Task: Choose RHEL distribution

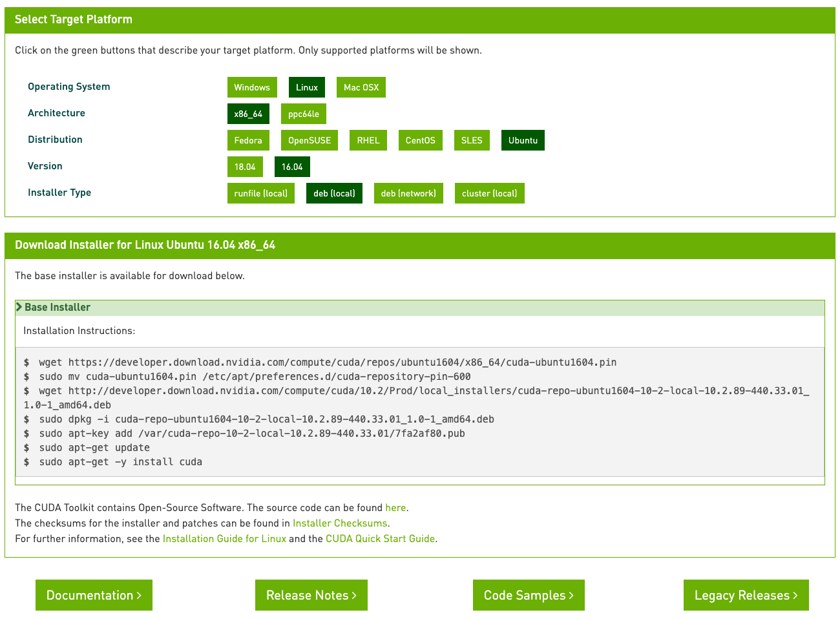Action: click(x=368, y=140)
